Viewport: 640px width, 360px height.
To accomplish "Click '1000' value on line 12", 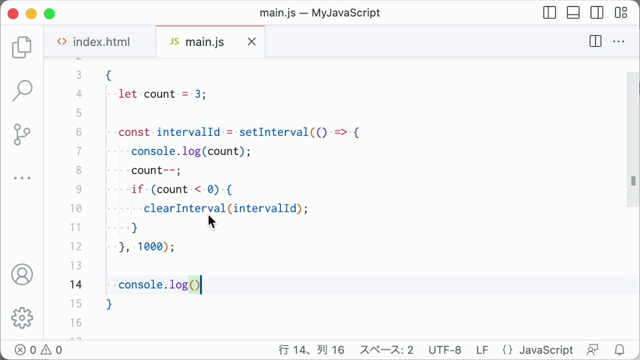I will (x=150, y=247).
